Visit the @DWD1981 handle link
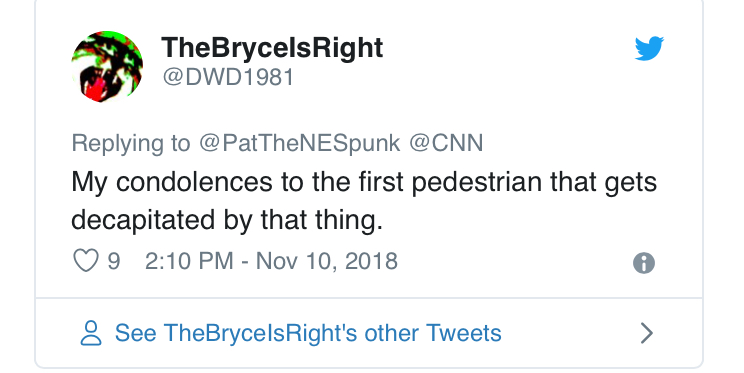 [x=228, y=77]
